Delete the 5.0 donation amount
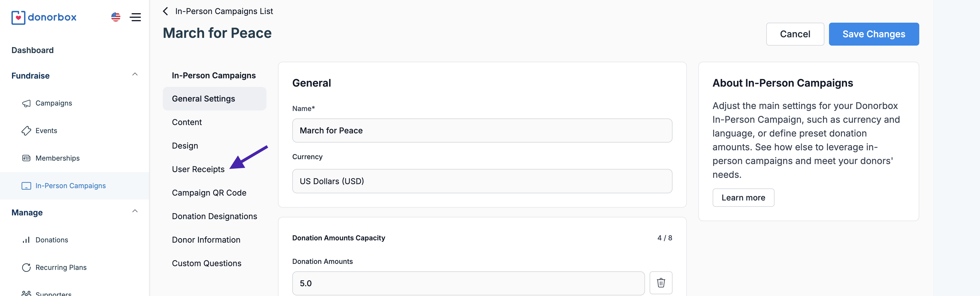This screenshot has height=296, width=980. point(661,283)
